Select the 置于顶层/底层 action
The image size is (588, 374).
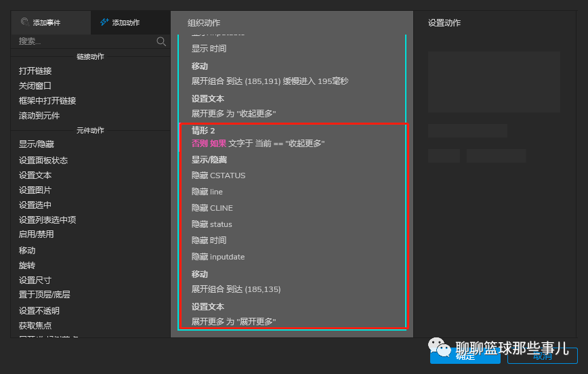tap(44, 295)
